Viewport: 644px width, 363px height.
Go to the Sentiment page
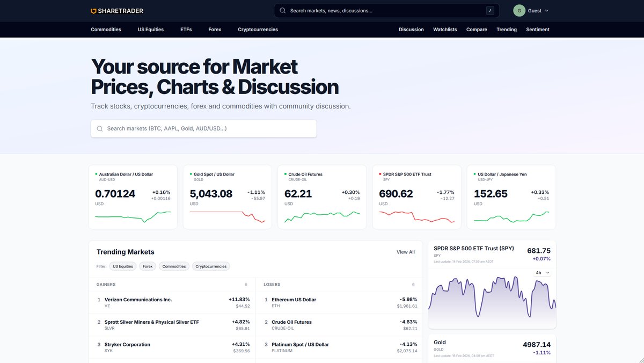pyautogui.click(x=537, y=30)
